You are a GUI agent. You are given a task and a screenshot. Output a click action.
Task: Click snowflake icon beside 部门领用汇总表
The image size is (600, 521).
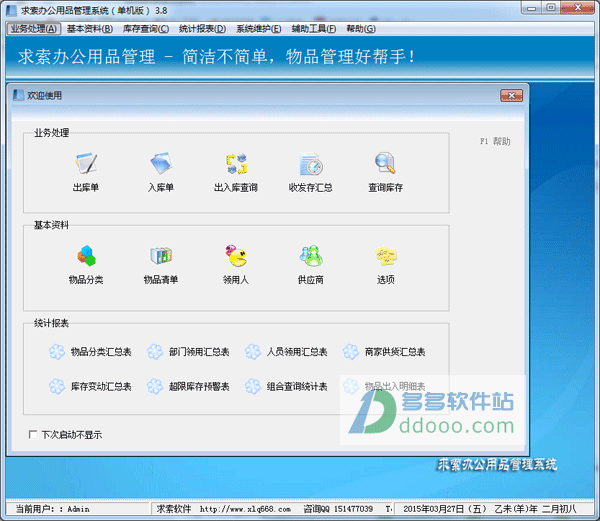pos(155,352)
